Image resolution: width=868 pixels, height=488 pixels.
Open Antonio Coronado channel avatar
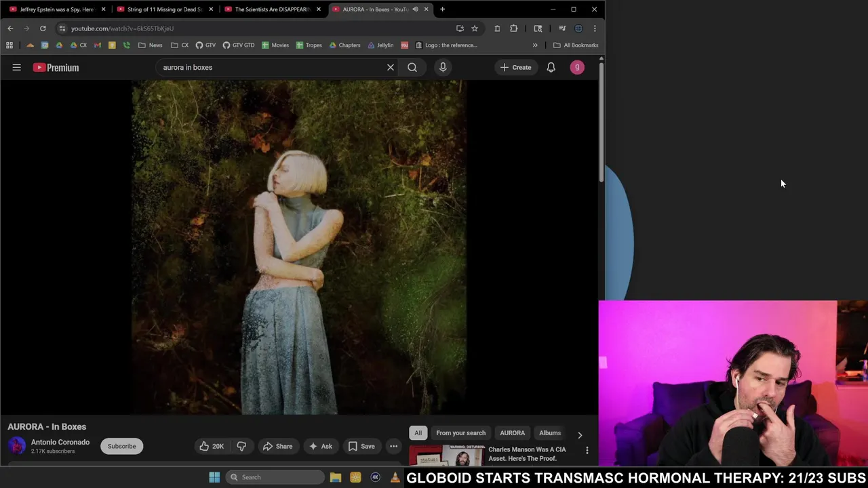(x=17, y=446)
